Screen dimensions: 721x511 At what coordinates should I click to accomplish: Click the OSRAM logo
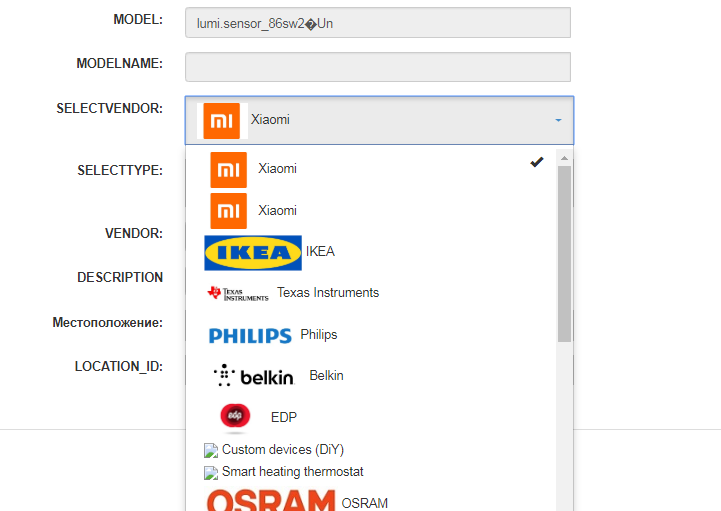271,500
